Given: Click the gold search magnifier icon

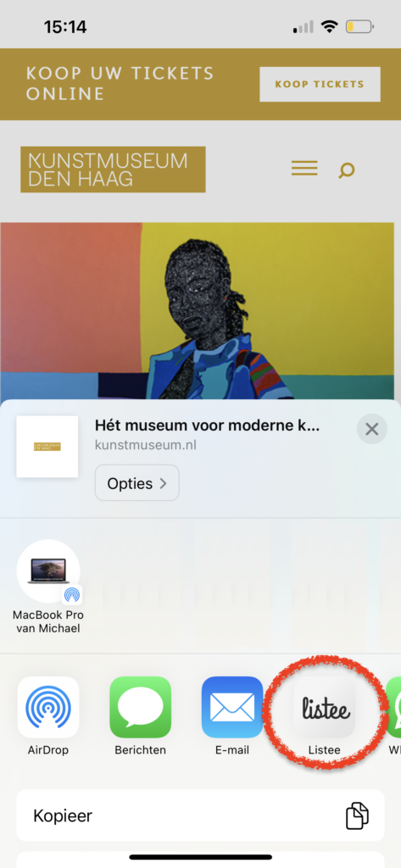Looking at the screenshot, I should 347,170.
